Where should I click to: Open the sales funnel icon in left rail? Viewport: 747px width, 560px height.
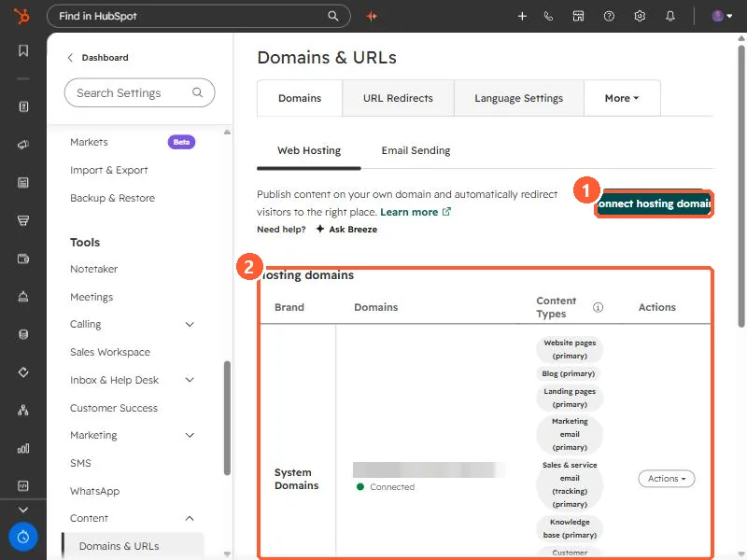tap(23, 220)
